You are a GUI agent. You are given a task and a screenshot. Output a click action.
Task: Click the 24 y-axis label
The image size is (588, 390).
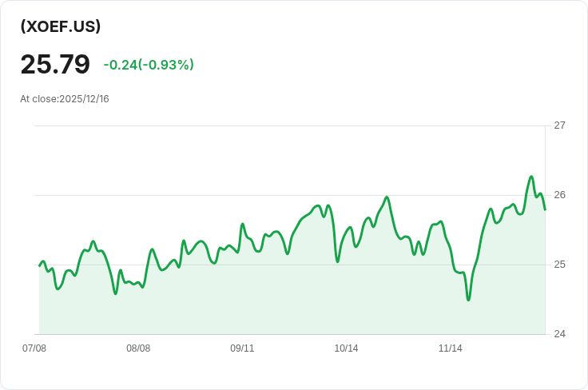coord(559,334)
